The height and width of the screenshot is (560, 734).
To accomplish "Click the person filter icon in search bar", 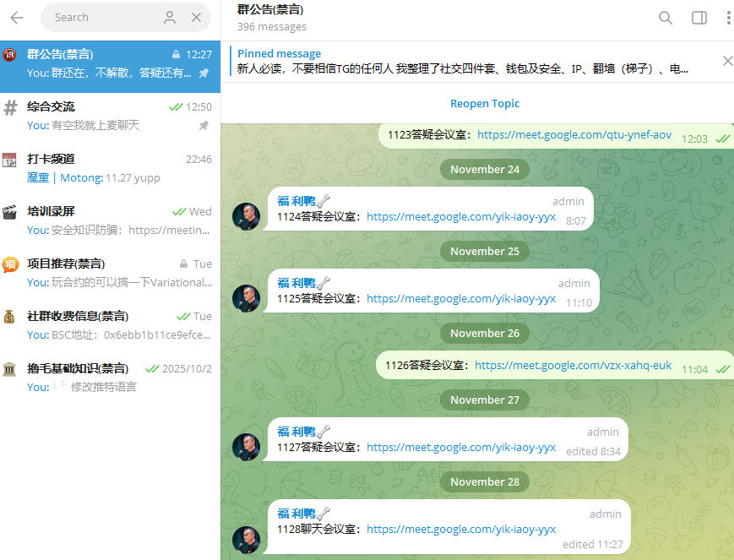I will pos(170,18).
